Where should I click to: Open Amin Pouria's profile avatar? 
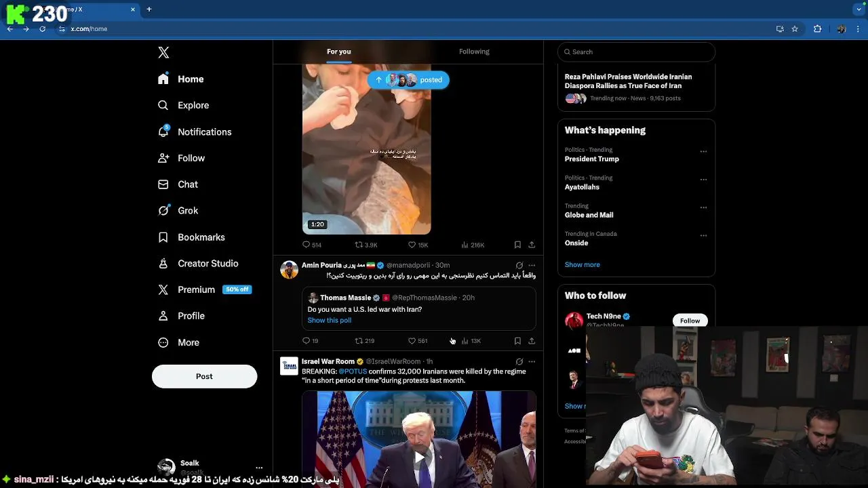(290, 270)
